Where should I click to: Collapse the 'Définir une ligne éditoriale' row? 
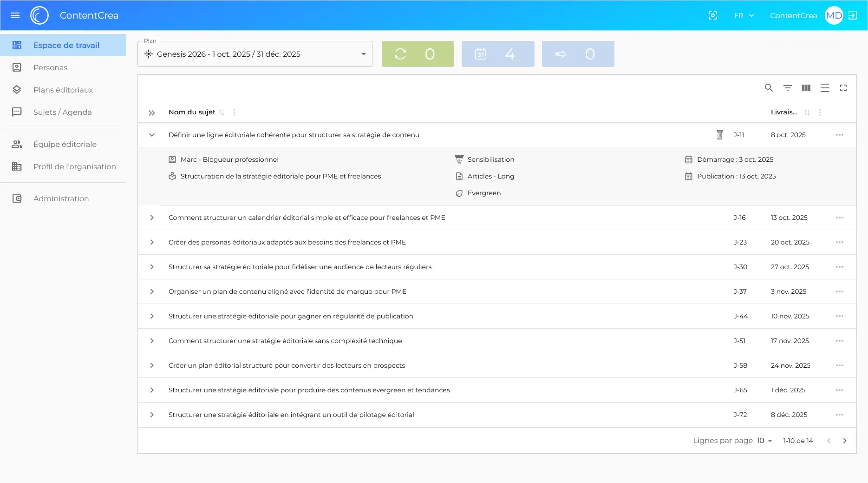151,135
